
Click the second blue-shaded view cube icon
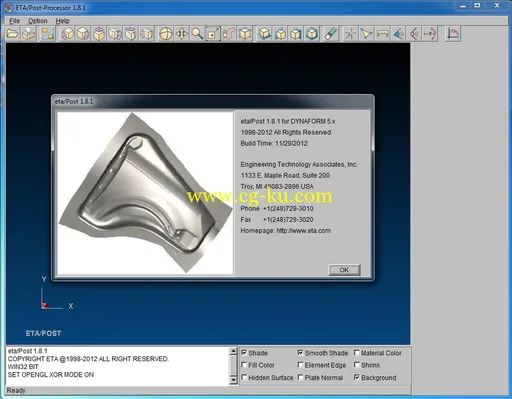click(x=280, y=34)
